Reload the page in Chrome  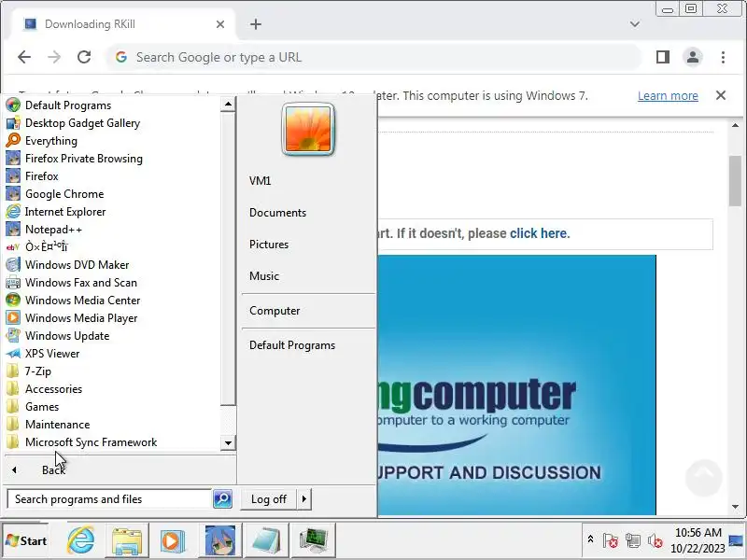pos(84,57)
